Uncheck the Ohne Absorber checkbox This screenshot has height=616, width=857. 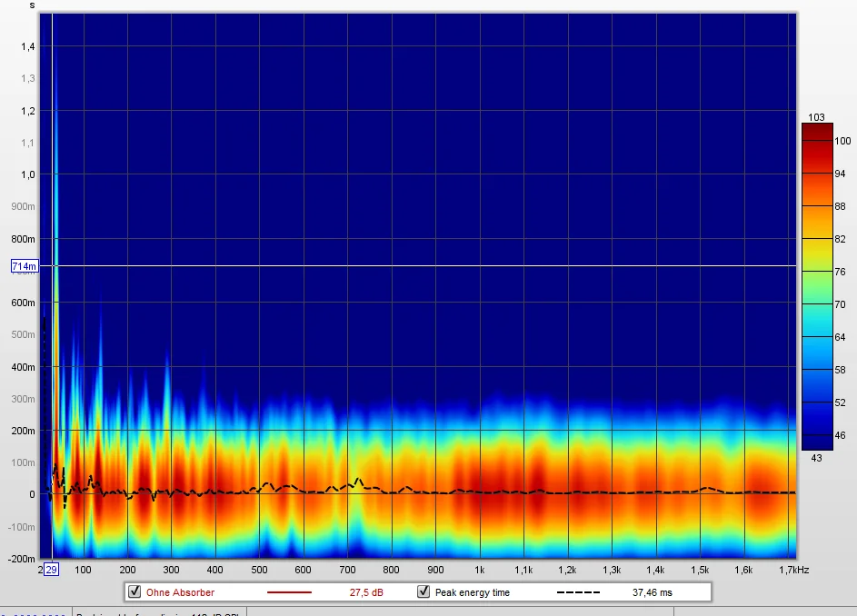click(135, 592)
